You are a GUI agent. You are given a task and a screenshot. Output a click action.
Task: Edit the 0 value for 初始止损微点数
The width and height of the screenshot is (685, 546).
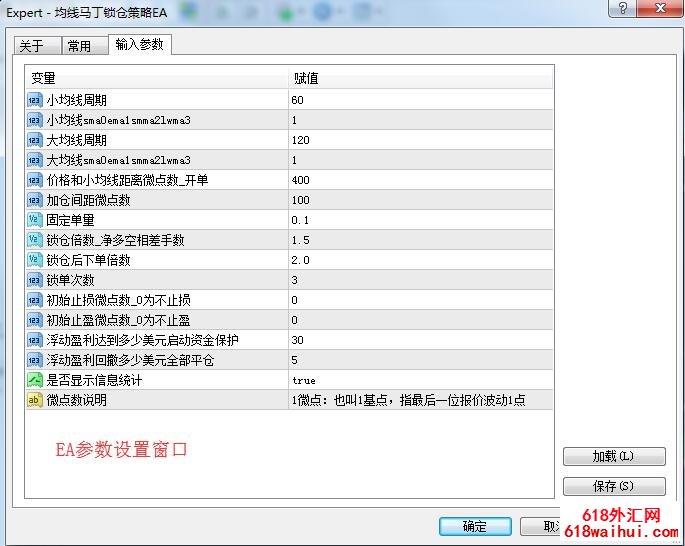(x=421, y=300)
